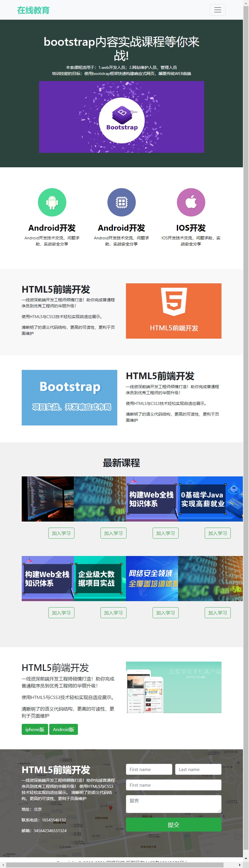The height and width of the screenshot is (868, 249).
Task: Click the blue Bootstrap 项目实战 image
Action: point(69,398)
